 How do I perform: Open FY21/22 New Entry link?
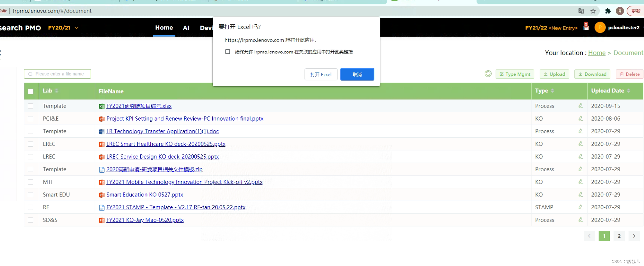point(551,28)
